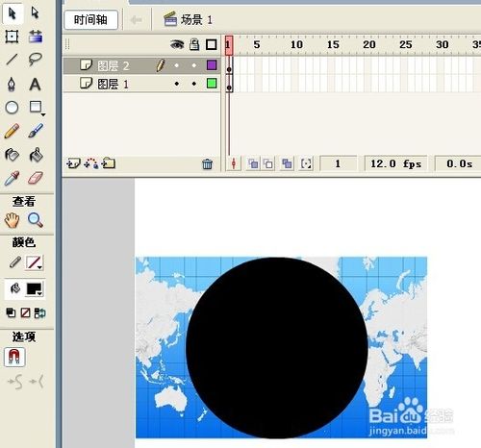This screenshot has width=481, height=448.
Task: Click the 时间轴 timeline button
Action: 90,20
